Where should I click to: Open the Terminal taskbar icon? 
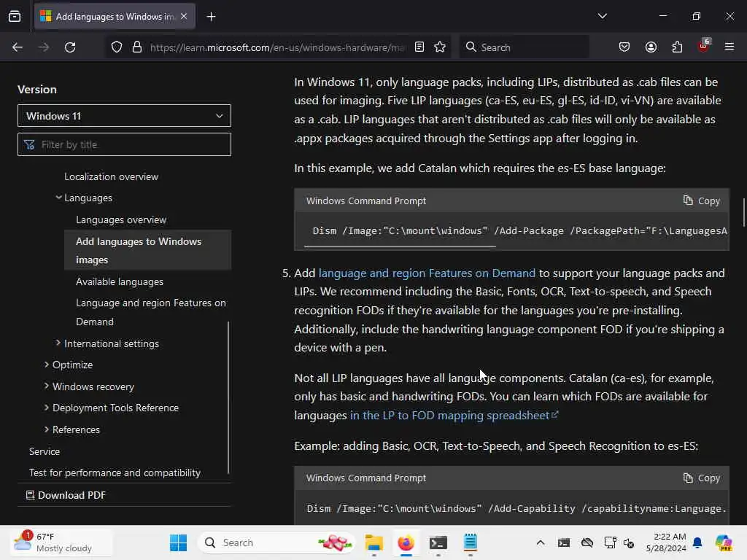click(x=438, y=542)
